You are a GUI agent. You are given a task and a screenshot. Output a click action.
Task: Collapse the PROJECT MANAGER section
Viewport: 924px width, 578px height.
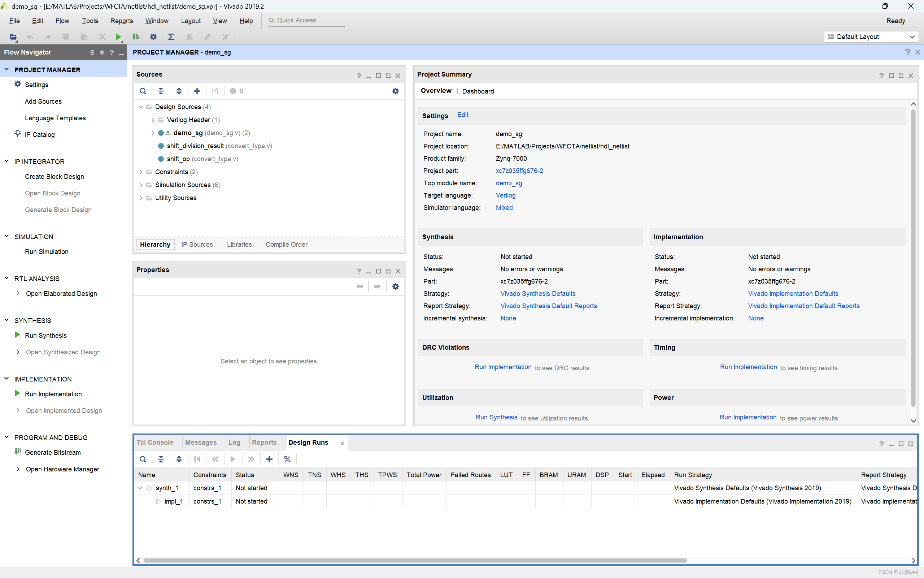(x=6, y=70)
